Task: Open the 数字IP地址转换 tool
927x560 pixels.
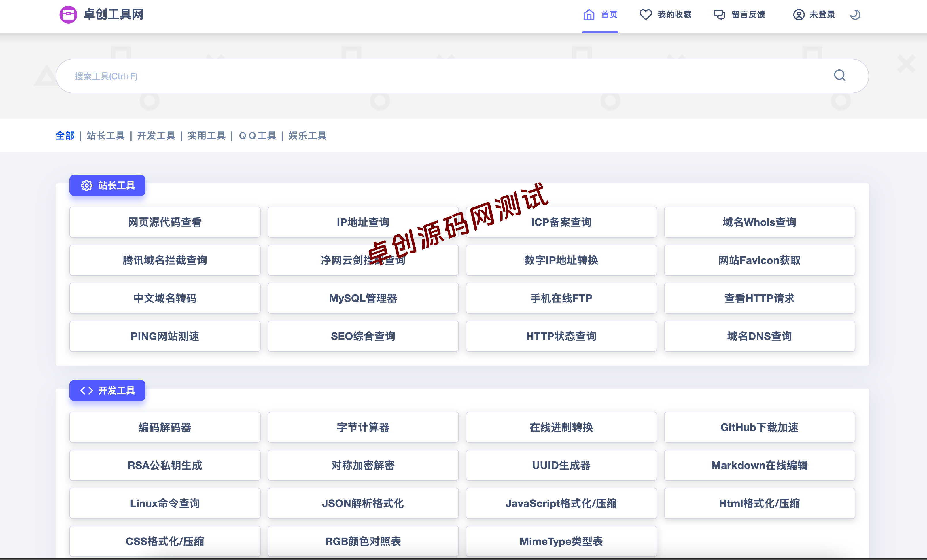Action: tap(561, 260)
